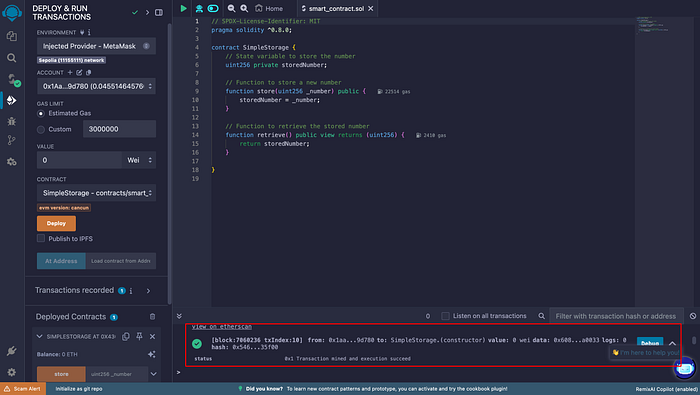Image resolution: width=700 pixels, height=395 pixels.
Task: Open the view on etherscan link
Action: click(222, 327)
